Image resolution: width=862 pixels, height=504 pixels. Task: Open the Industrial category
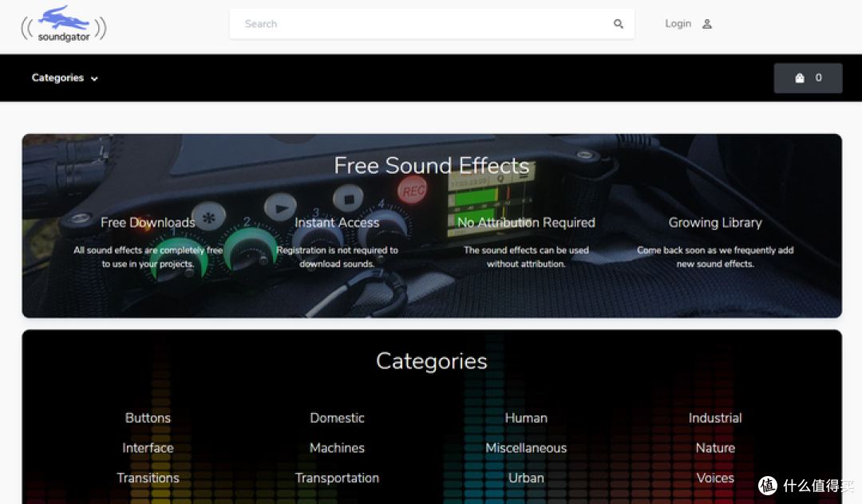tap(715, 418)
